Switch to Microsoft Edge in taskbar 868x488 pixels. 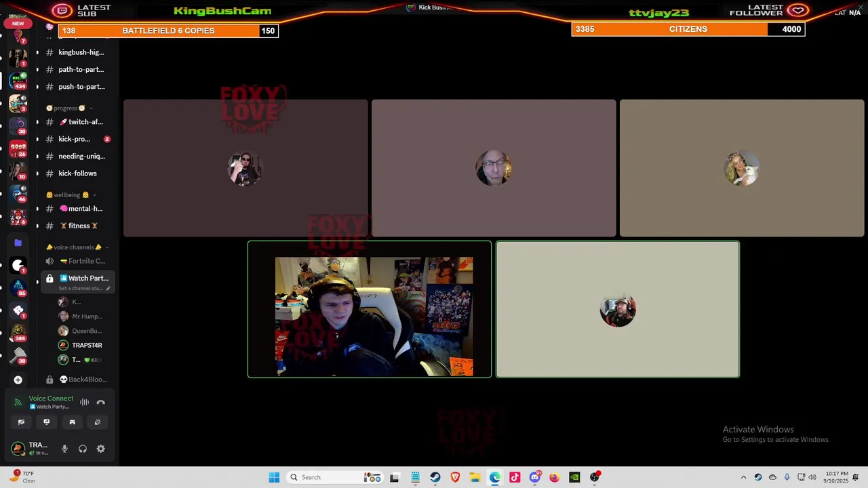pos(495,477)
